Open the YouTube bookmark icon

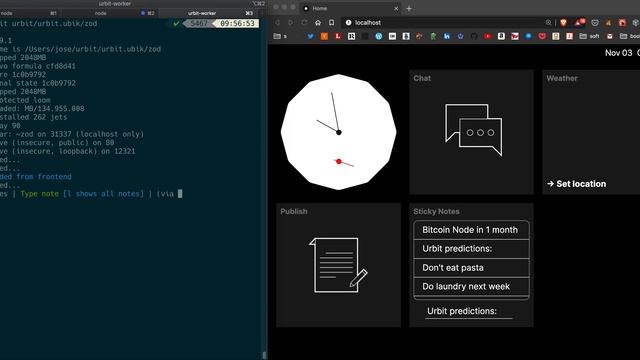pyautogui.click(x=488, y=36)
